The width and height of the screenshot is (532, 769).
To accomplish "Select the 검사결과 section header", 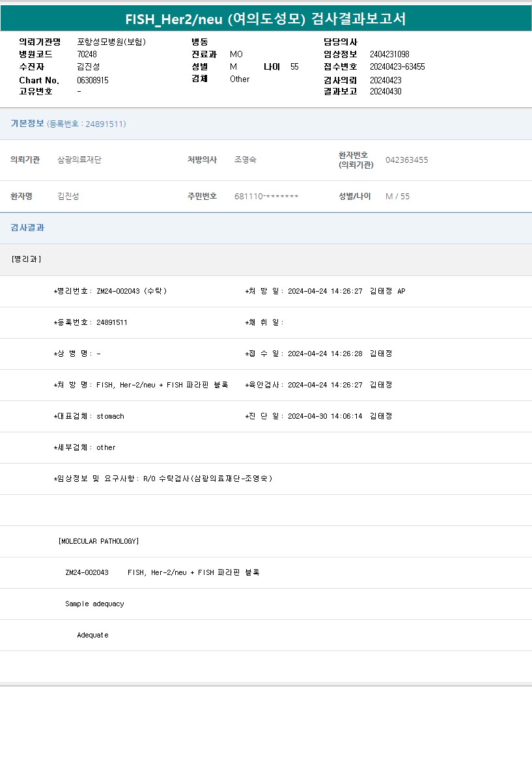I will point(27,228).
